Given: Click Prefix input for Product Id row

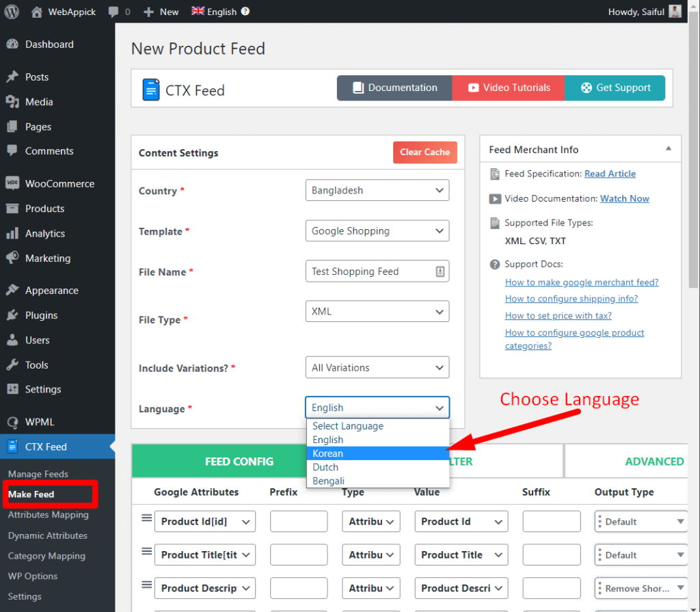Looking at the screenshot, I should pos(299,522).
